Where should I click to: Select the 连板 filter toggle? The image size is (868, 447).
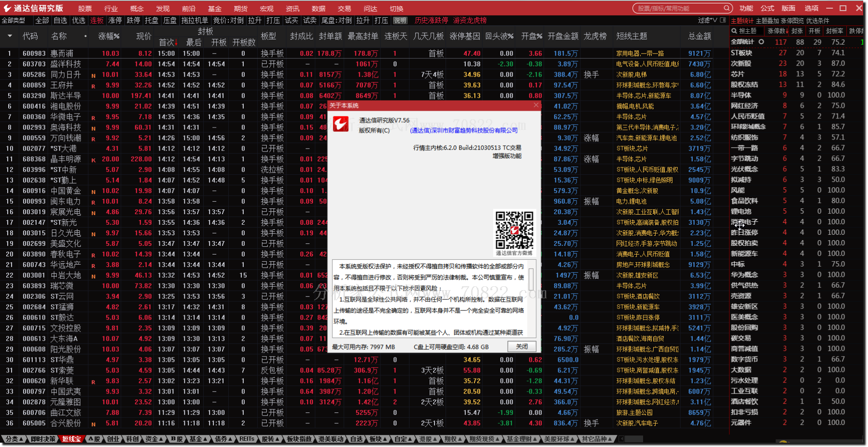[x=97, y=20]
